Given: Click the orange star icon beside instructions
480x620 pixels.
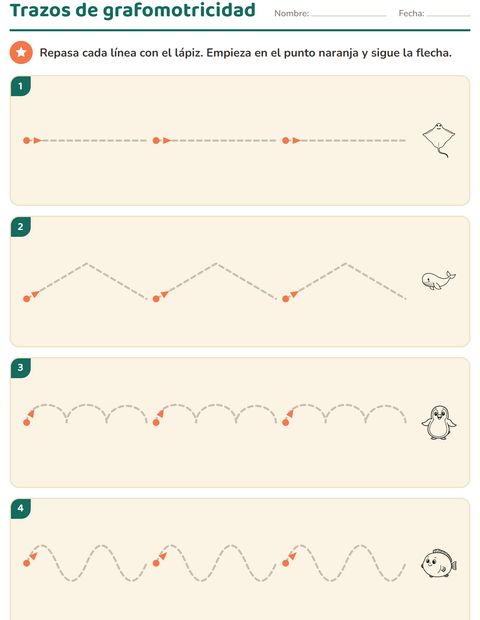Looking at the screenshot, I should [21, 53].
